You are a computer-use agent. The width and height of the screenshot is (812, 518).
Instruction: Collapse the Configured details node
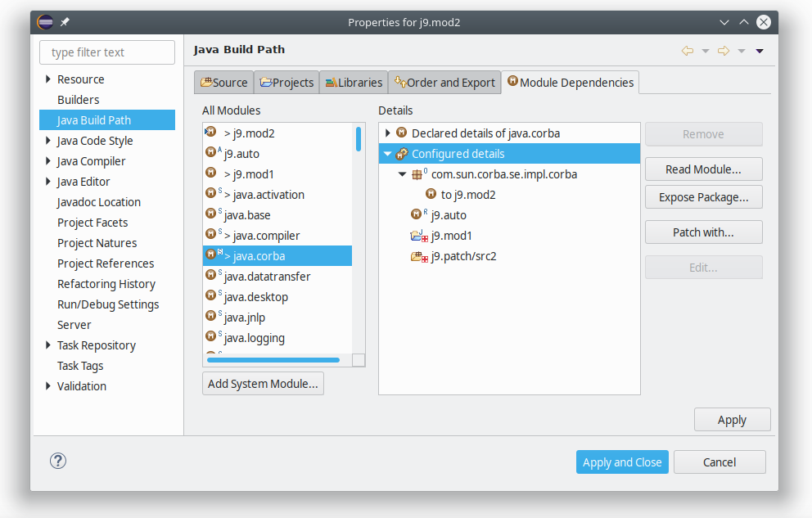[x=387, y=154]
